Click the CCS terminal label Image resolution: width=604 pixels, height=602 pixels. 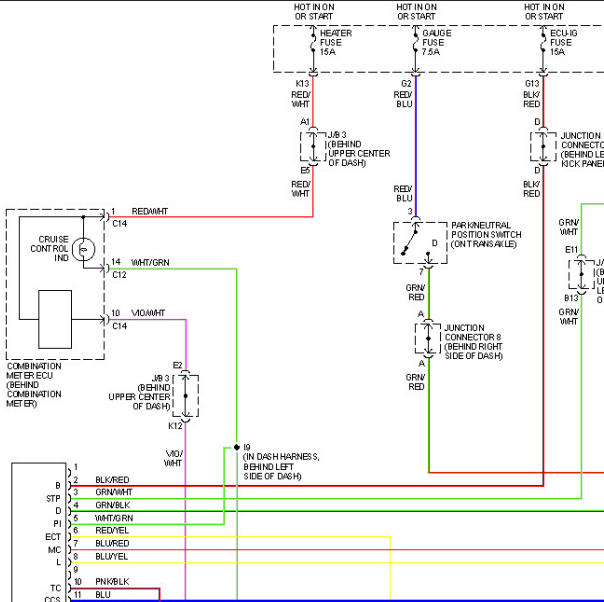(x=52, y=599)
